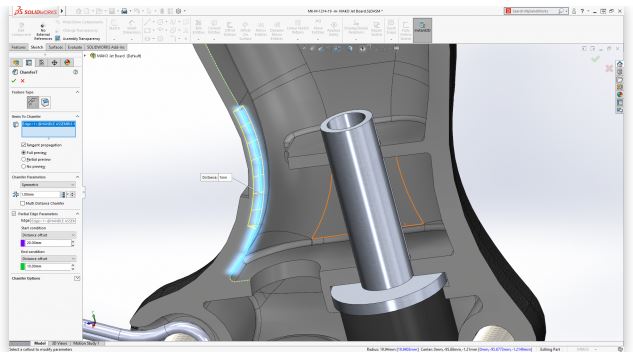The width and height of the screenshot is (633, 360).
Task: Open the FeatureManager design tree tab
Action: (x=16, y=63)
